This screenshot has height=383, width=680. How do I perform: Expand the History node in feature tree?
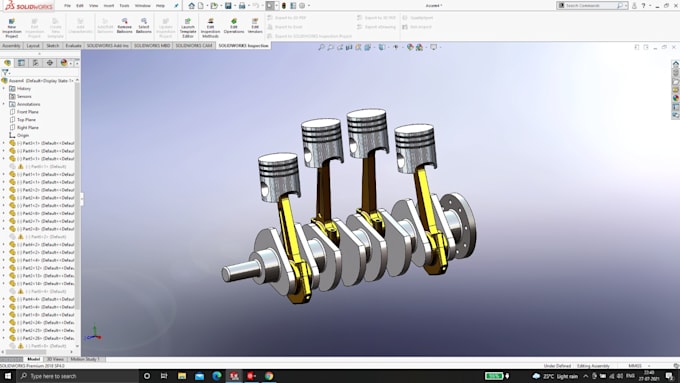click(4, 88)
